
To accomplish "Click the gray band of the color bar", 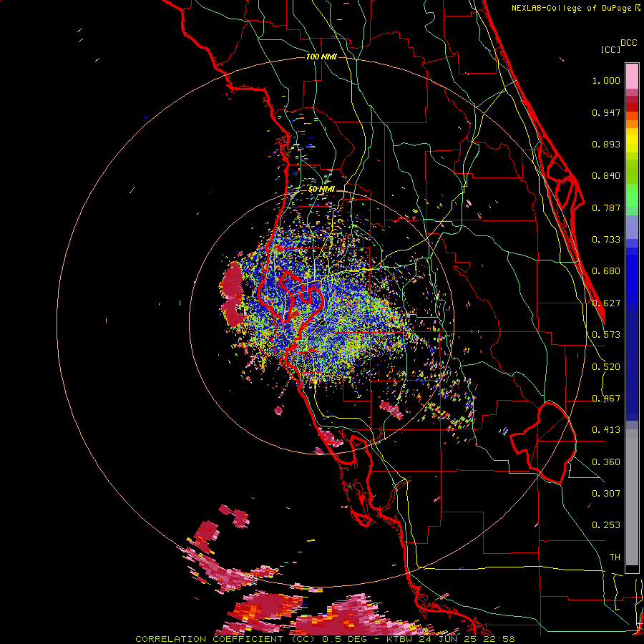I will click(x=632, y=497).
